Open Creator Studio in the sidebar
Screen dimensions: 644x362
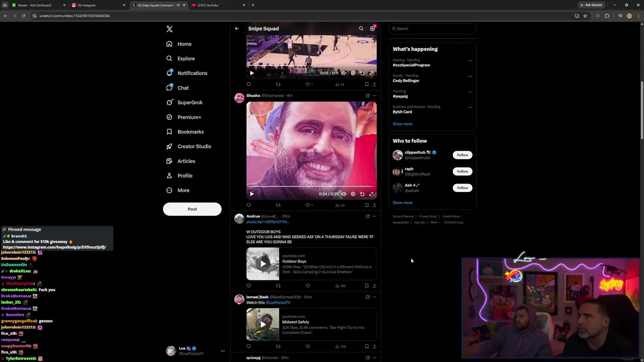point(189,146)
